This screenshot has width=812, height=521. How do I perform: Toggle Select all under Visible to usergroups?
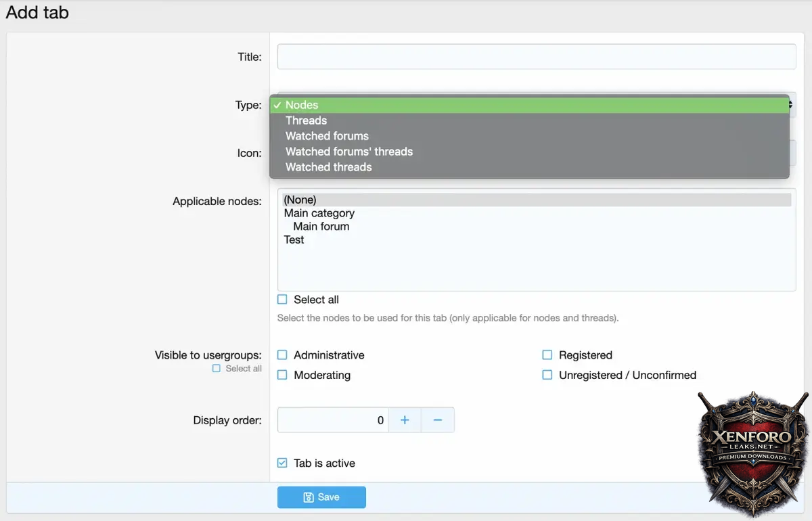click(217, 369)
